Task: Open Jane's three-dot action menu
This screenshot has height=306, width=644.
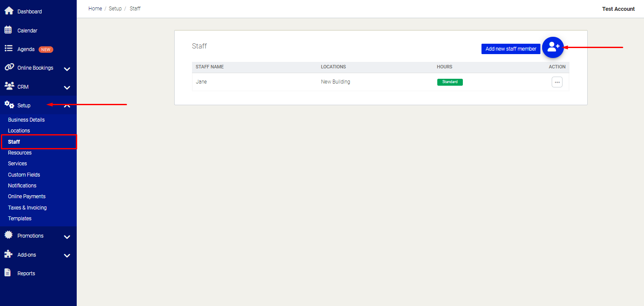Action: coord(557,82)
